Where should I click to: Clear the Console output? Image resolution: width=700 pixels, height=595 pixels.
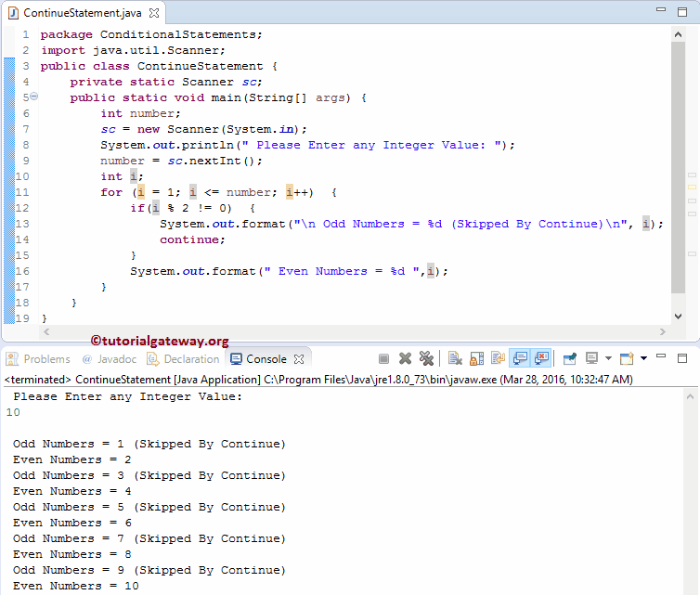pyautogui.click(x=455, y=358)
